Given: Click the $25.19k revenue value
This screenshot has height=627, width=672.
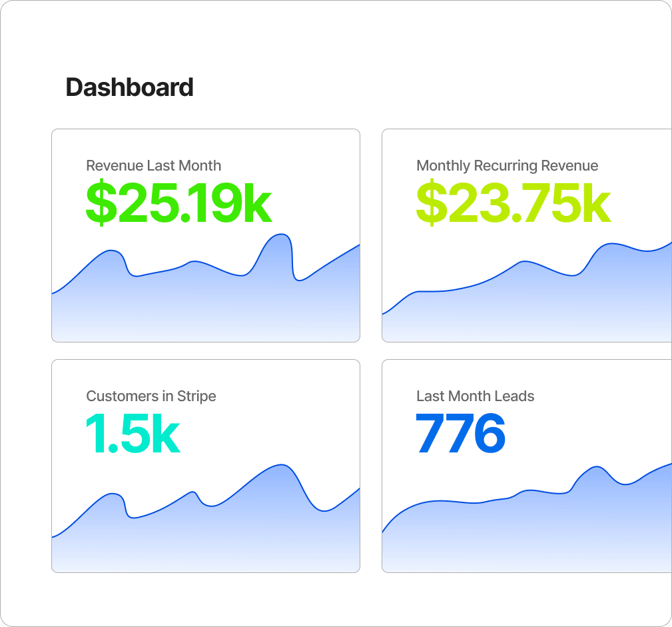Looking at the screenshot, I should click(x=178, y=202).
